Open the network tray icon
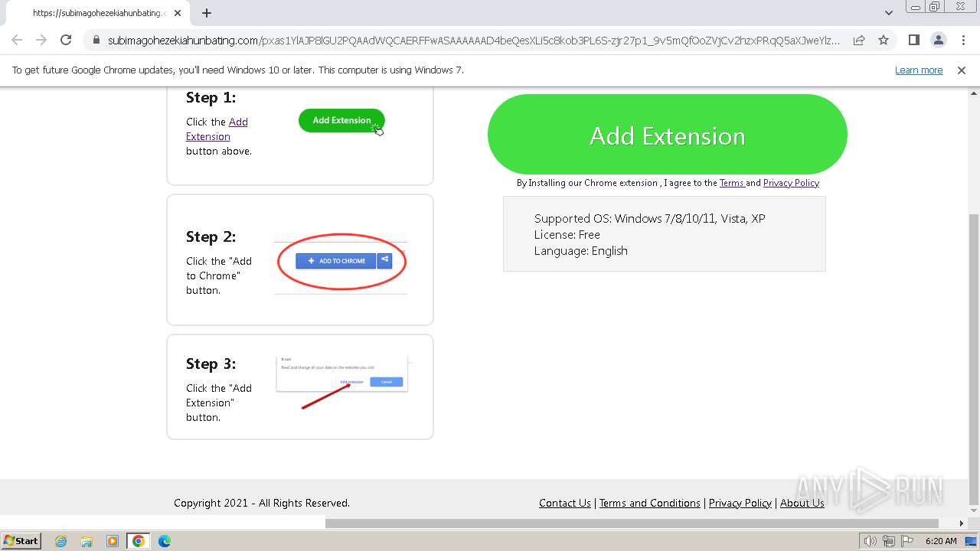The width and height of the screenshot is (980, 551). point(889,541)
